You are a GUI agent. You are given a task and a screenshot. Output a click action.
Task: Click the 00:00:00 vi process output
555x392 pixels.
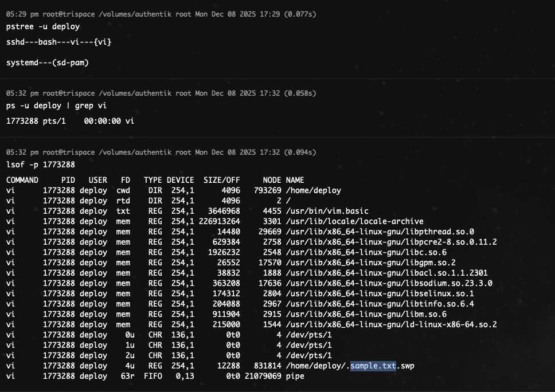[x=109, y=121]
